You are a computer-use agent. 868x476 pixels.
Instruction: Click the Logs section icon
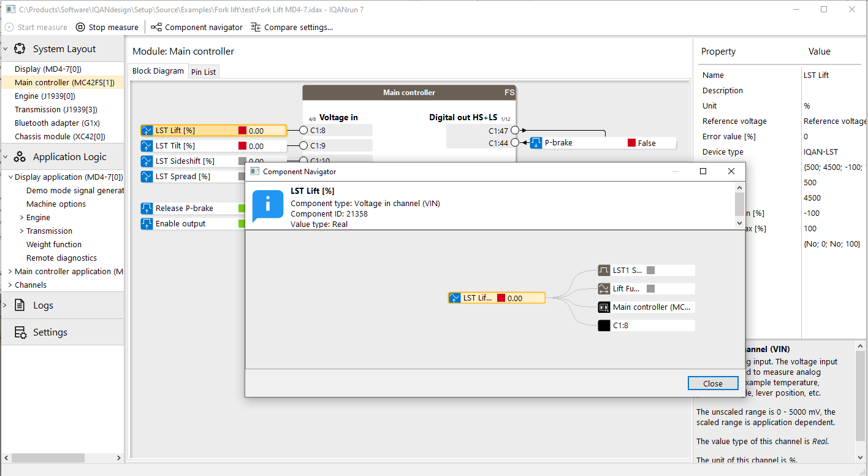pos(20,305)
